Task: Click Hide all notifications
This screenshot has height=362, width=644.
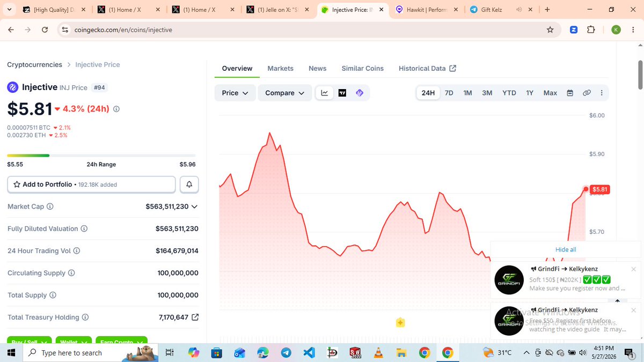Action: click(x=566, y=249)
